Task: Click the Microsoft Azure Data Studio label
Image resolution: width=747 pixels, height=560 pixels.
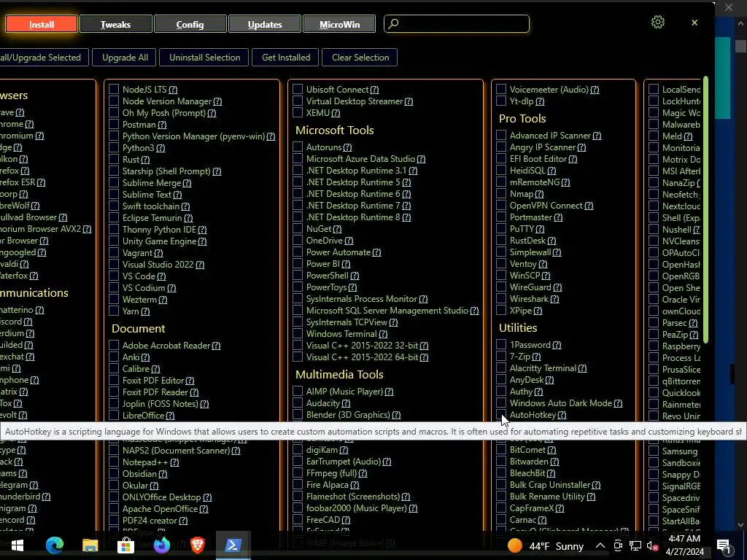Action: (x=360, y=158)
